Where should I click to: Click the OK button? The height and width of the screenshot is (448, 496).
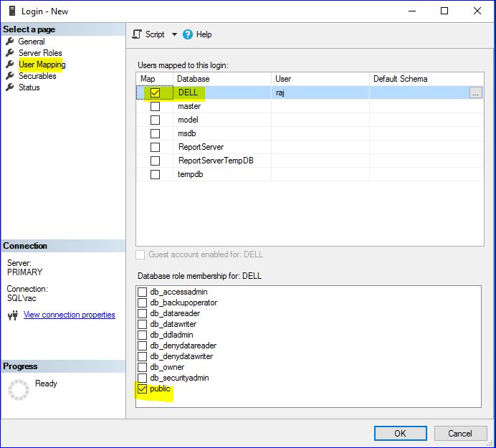[400, 433]
